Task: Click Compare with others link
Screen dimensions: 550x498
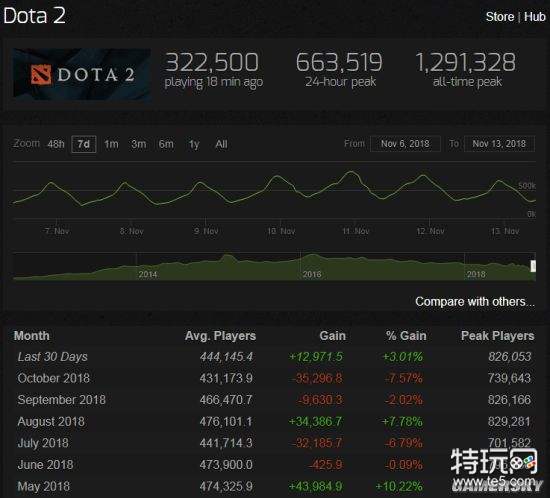Action: pyautogui.click(x=475, y=302)
